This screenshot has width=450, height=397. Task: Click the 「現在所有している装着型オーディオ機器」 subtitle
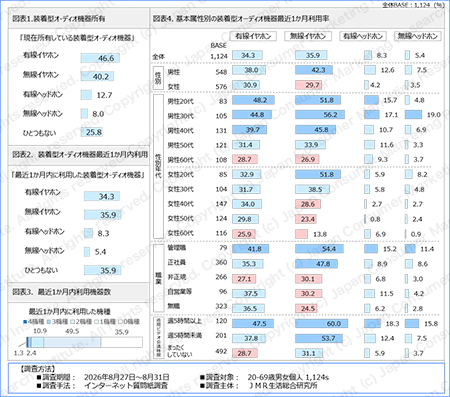[x=77, y=38]
